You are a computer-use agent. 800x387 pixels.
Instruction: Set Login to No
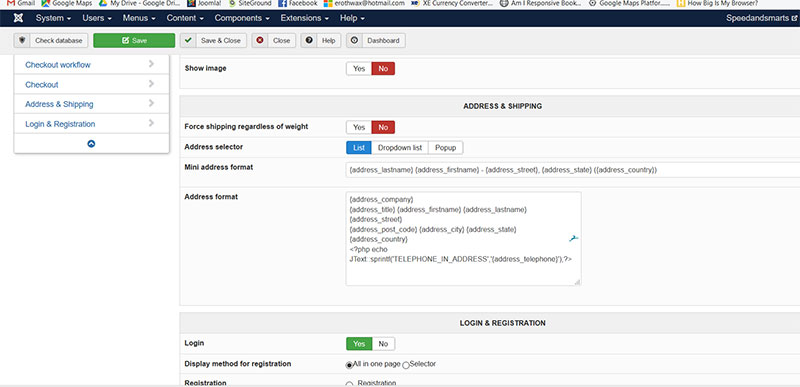coord(383,344)
